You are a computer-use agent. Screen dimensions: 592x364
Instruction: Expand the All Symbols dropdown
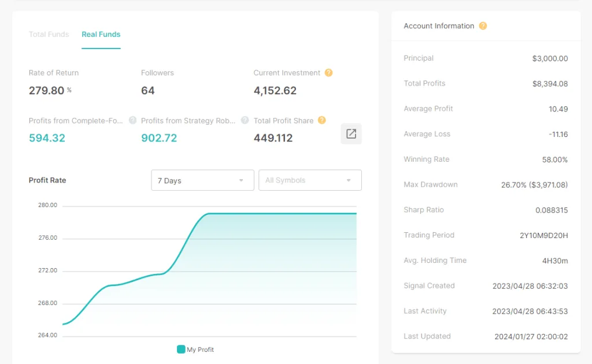pyautogui.click(x=309, y=180)
